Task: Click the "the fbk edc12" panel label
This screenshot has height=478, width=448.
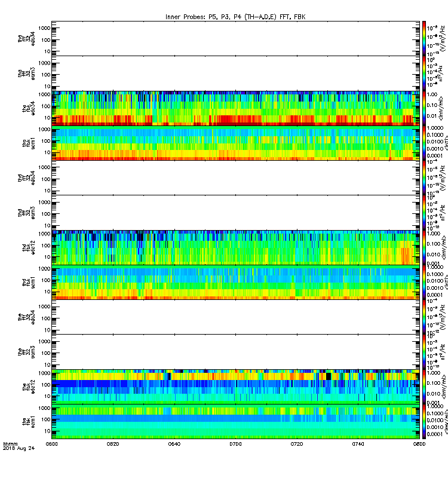Action: [29, 387]
